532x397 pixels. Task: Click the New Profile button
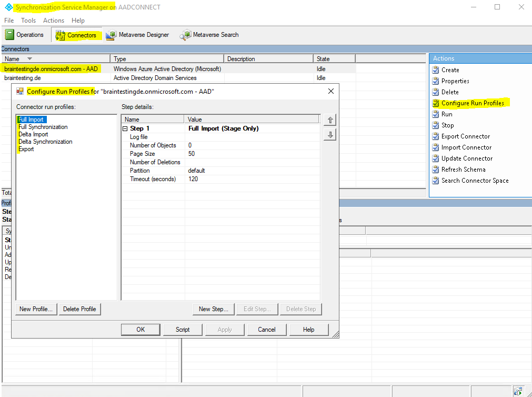click(36, 309)
